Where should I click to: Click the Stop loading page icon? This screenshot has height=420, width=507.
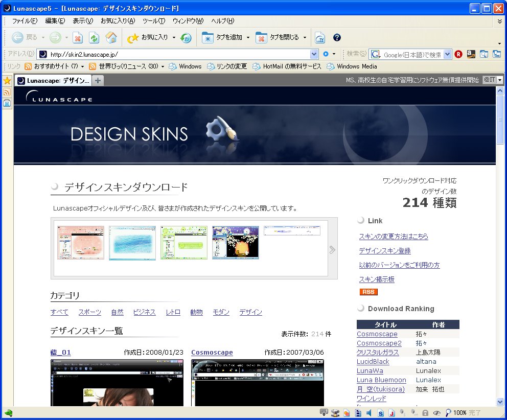(x=78, y=37)
